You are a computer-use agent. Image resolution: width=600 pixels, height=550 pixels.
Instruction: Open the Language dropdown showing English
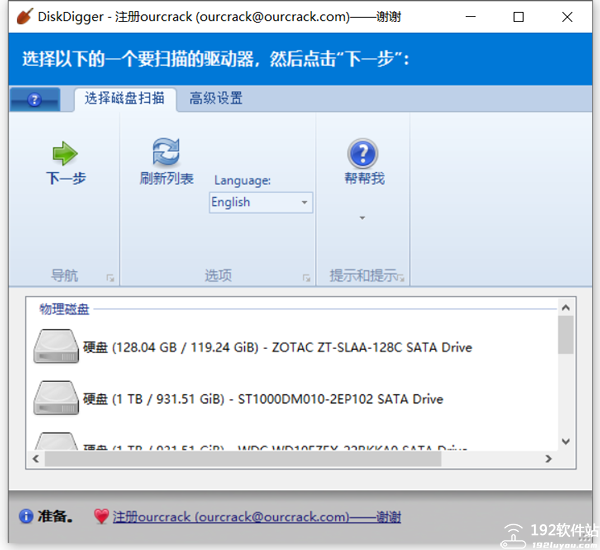click(x=261, y=202)
